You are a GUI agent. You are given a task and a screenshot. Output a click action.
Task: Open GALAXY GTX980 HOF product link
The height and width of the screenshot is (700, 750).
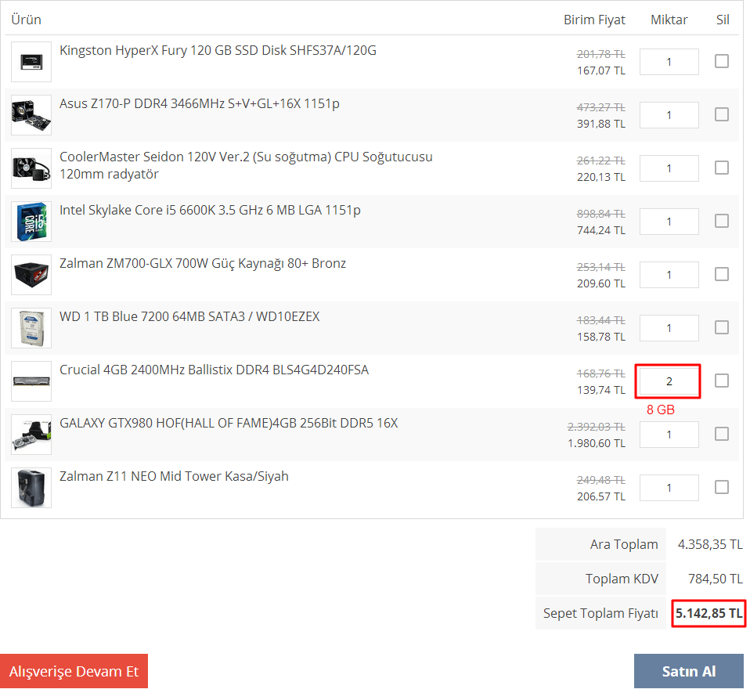[x=229, y=423]
